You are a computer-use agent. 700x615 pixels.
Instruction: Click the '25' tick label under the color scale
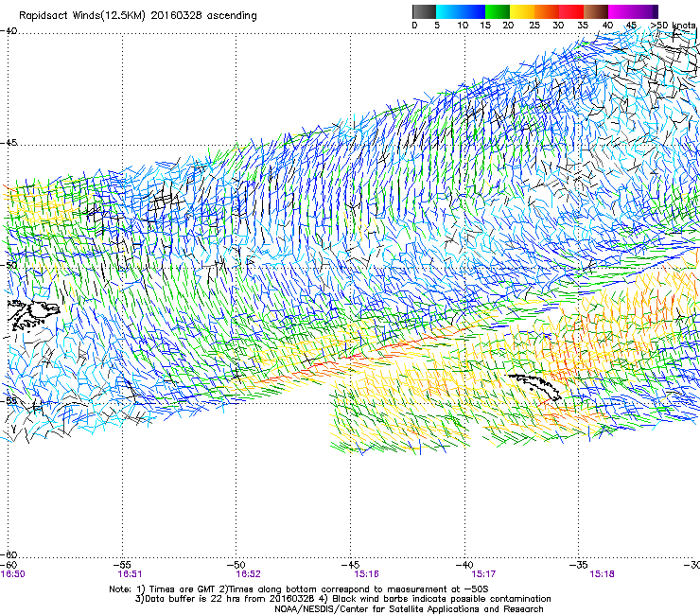[534, 26]
